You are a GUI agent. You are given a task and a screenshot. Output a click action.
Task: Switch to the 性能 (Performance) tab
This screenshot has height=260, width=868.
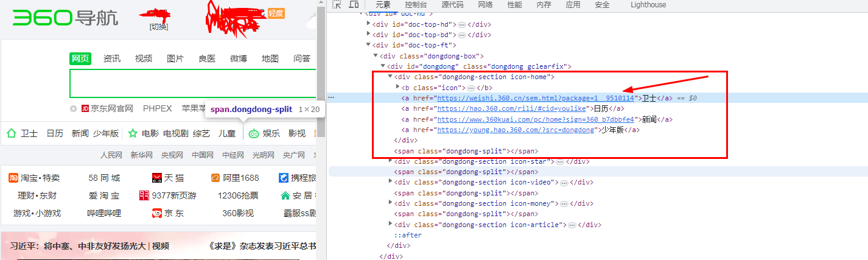[514, 5]
